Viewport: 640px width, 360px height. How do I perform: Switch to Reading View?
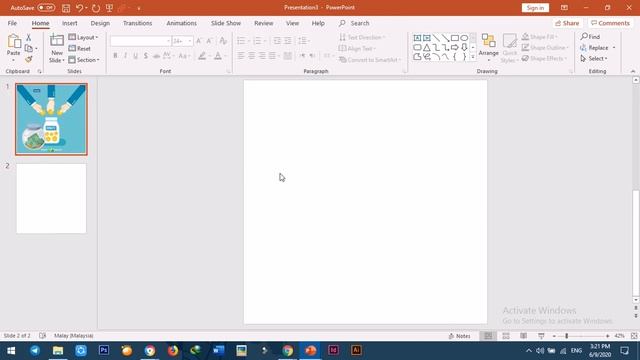tap(523, 336)
